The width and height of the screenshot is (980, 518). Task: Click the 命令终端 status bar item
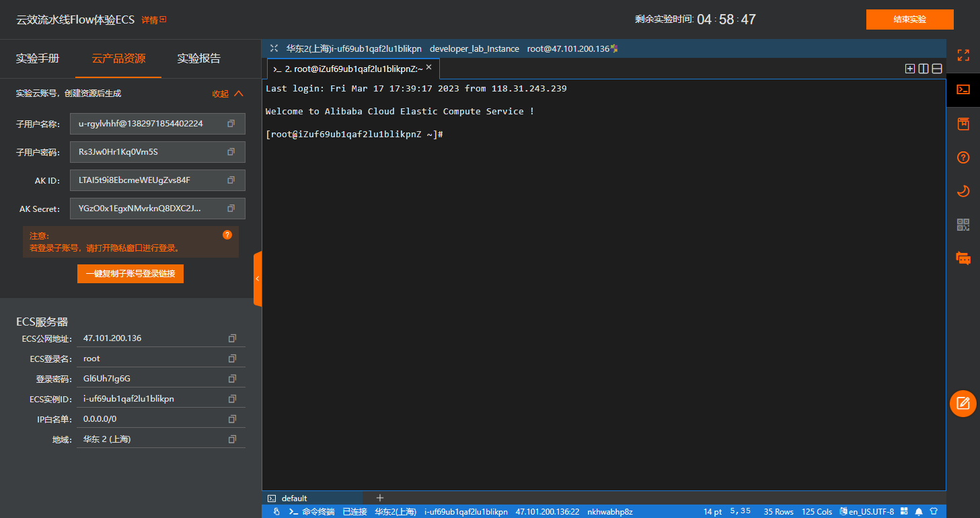click(312, 512)
